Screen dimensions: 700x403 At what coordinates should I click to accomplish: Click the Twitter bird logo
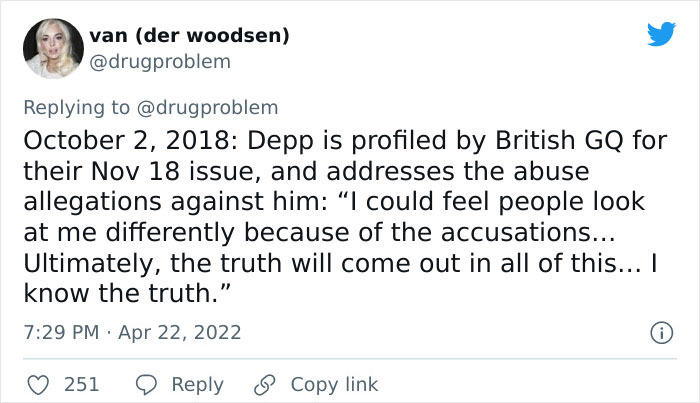tap(661, 34)
